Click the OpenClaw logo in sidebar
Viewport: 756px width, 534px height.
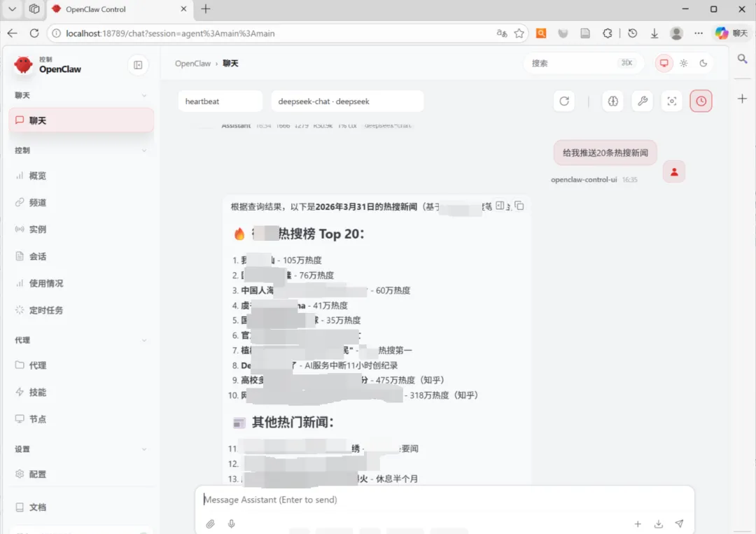point(23,64)
